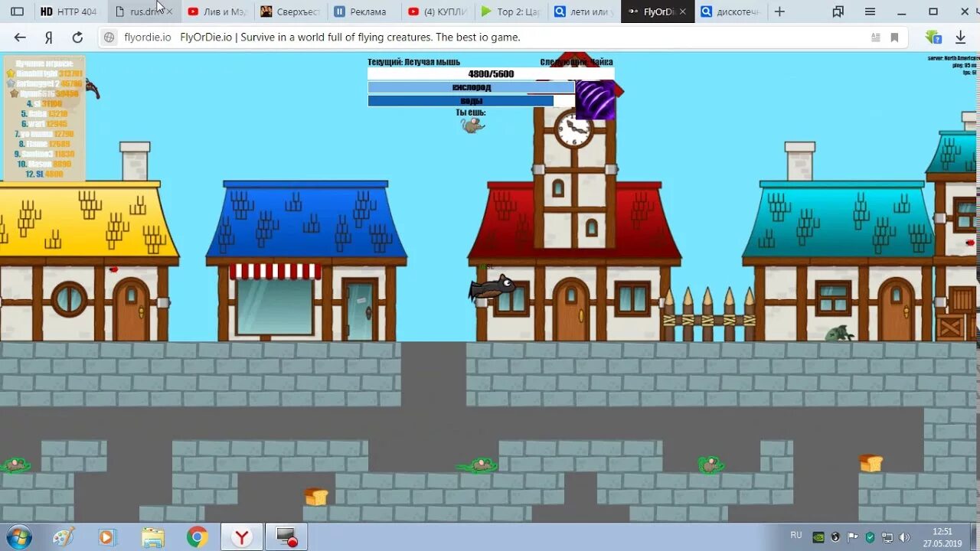This screenshot has width=980, height=551.
Task: Bookmark this page via address bar
Action: pos(894,37)
